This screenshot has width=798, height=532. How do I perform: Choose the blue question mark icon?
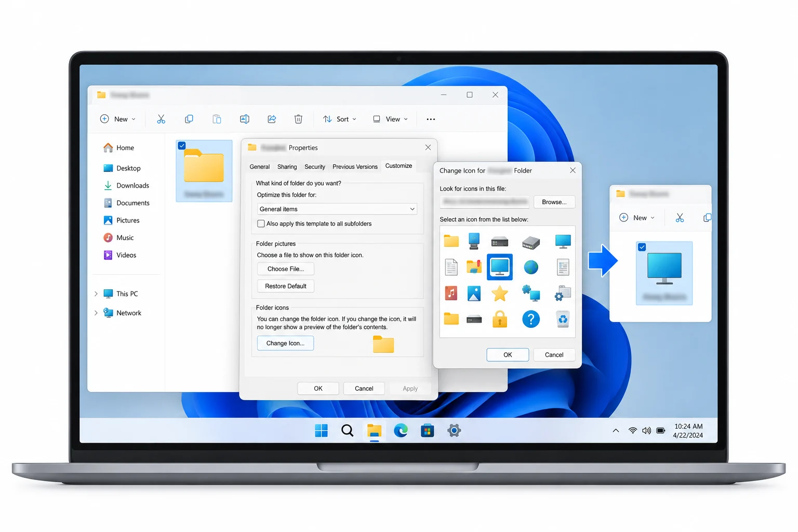click(530, 319)
